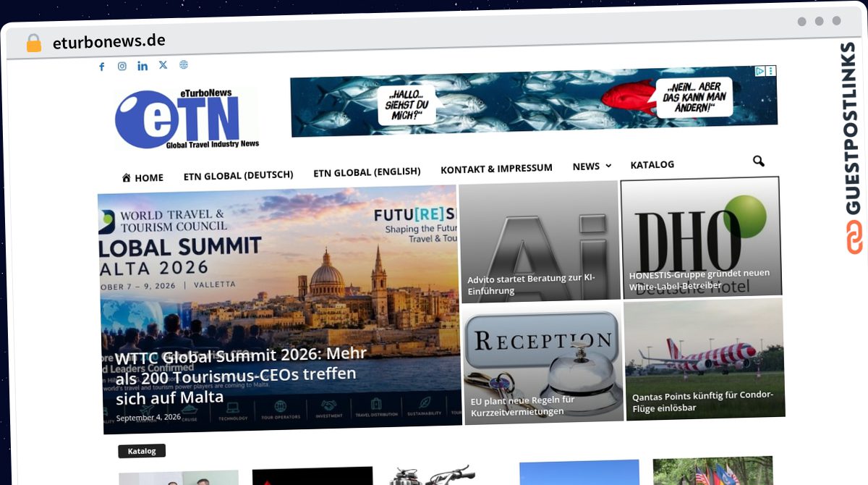Click the AdChoices icon on the banner
This screenshot has width=868, height=485.
[760, 71]
